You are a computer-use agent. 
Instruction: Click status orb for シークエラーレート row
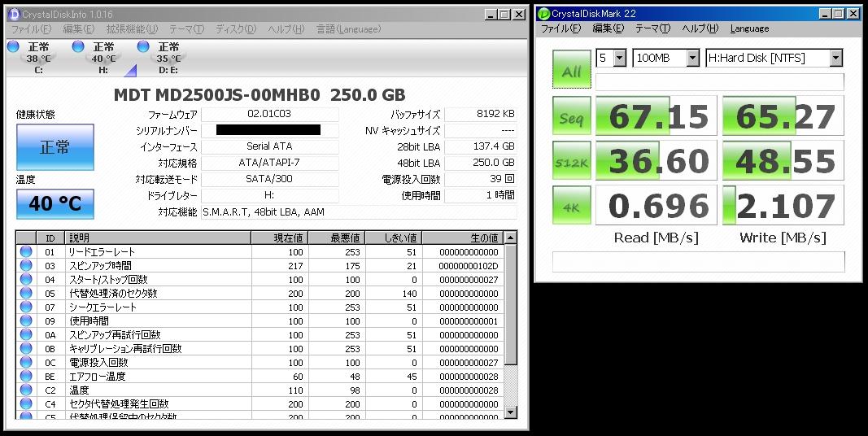26,307
